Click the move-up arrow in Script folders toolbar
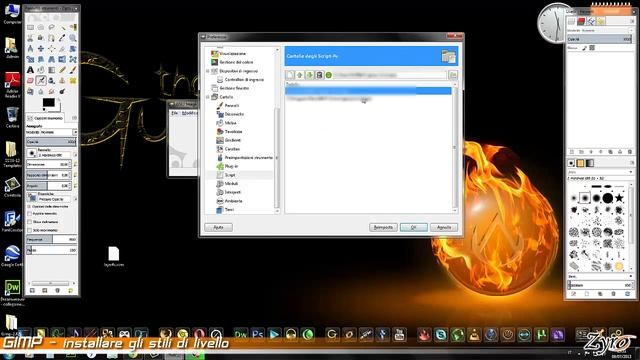Image resolution: width=640 pixels, height=360 pixels. point(300,75)
